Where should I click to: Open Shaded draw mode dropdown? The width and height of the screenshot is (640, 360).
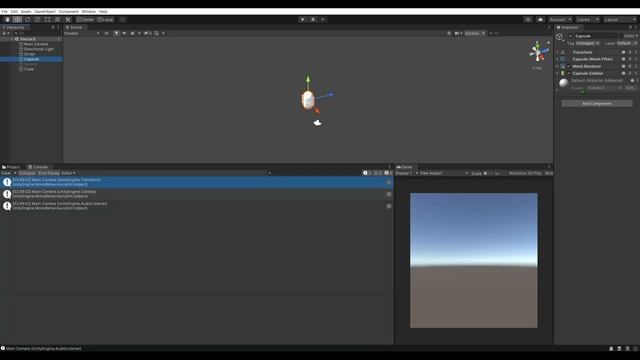(x=82, y=33)
